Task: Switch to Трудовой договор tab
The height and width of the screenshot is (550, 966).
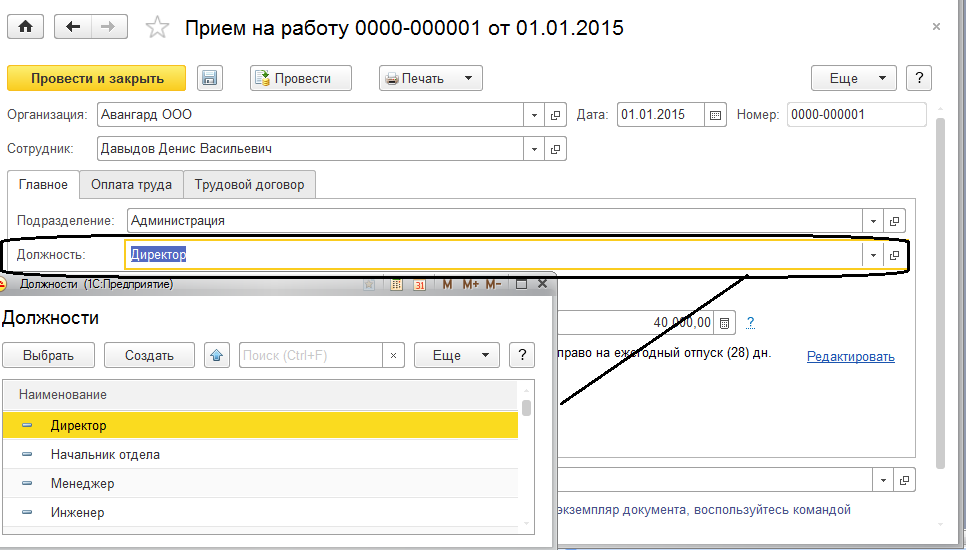Action: [x=250, y=185]
